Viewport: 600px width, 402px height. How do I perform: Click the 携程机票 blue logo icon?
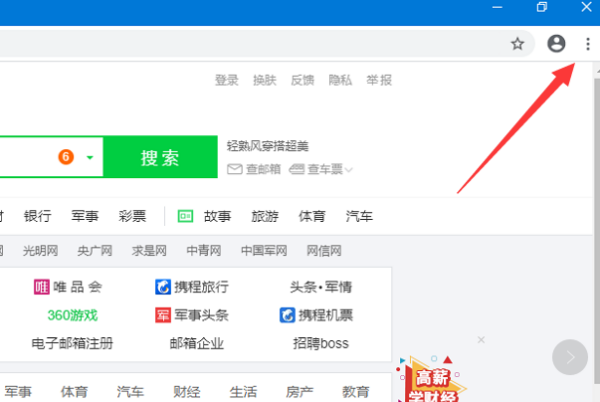click(287, 315)
